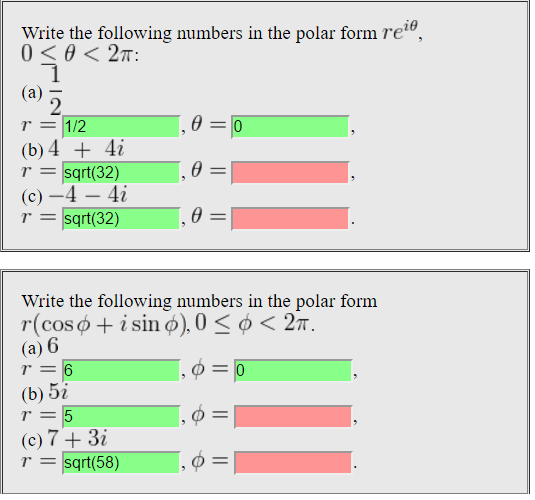
Task: Focus the empty theta field for 4 + 4i
Action: pos(290,173)
